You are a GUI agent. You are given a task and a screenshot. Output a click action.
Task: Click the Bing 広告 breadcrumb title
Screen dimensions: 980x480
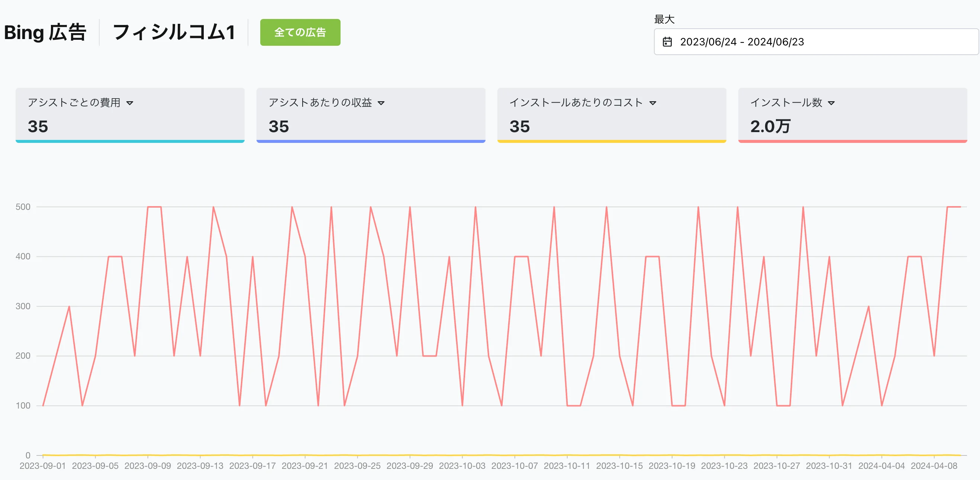click(x=45, y=32)
